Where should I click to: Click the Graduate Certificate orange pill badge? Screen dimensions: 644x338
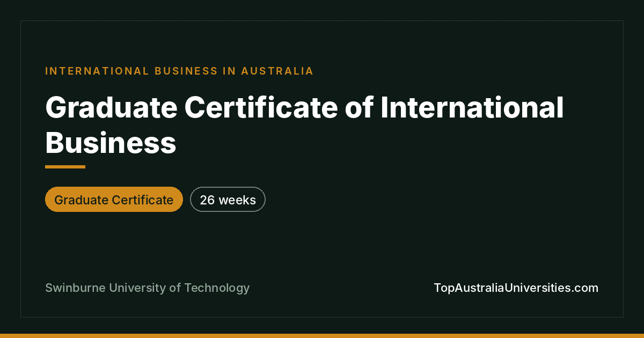(x=114, y=200)
